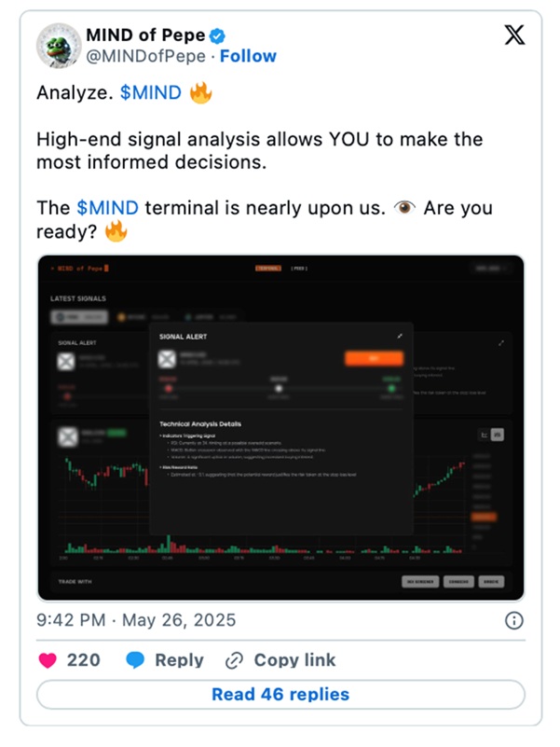This screenshot has width=560, height=747.
Task: Select the FEED tab in the terminal image
Action: coord(299,269)
